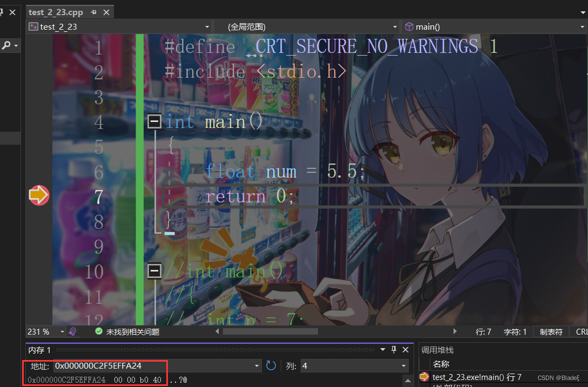Click the horizontal scrollbar left arrow
The height and width of the screenshot is (387, 588).
coord(217,331)
